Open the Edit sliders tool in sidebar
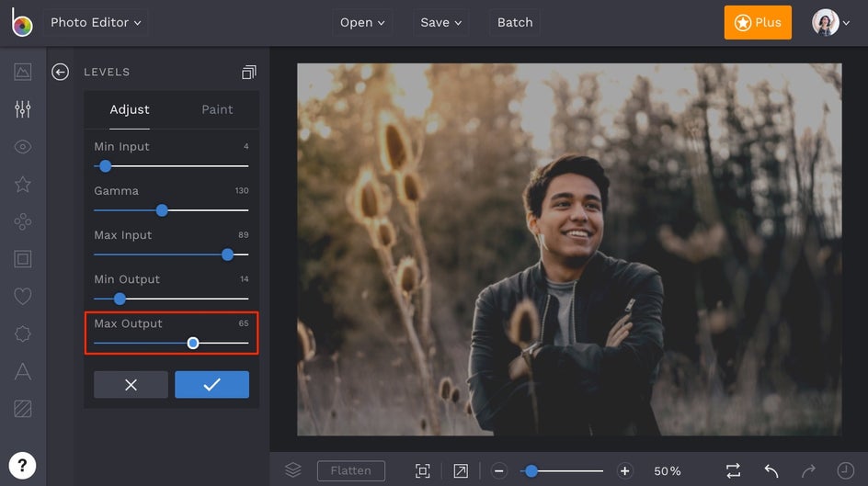 (23, 109)
